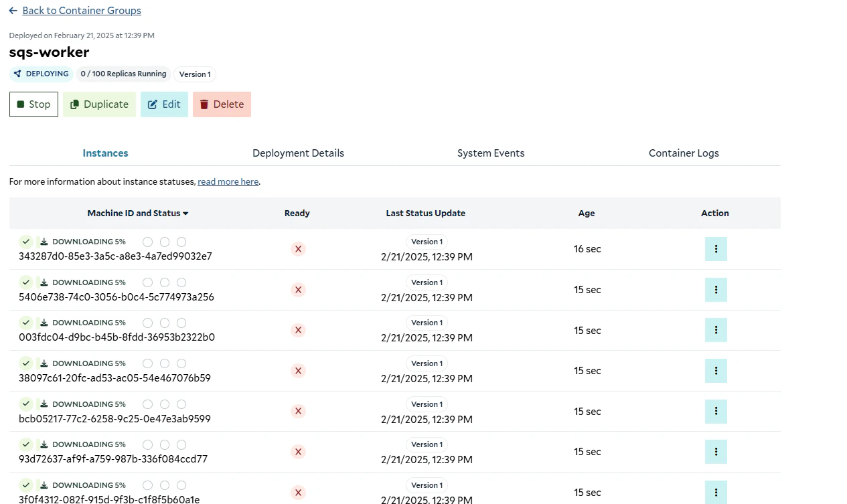
Task: Click the not-ready X icon for 5406e738 row
Action: click(x=298, y=290)
